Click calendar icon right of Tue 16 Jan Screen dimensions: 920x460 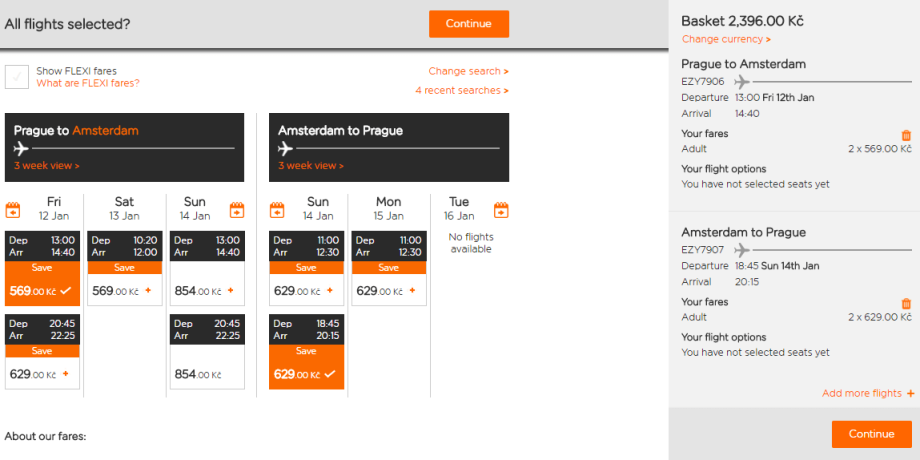[x=501, y=210]
